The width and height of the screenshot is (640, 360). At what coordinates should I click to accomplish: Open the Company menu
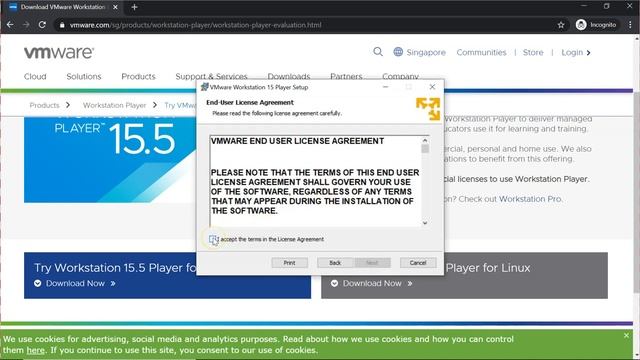coord(400,76)
